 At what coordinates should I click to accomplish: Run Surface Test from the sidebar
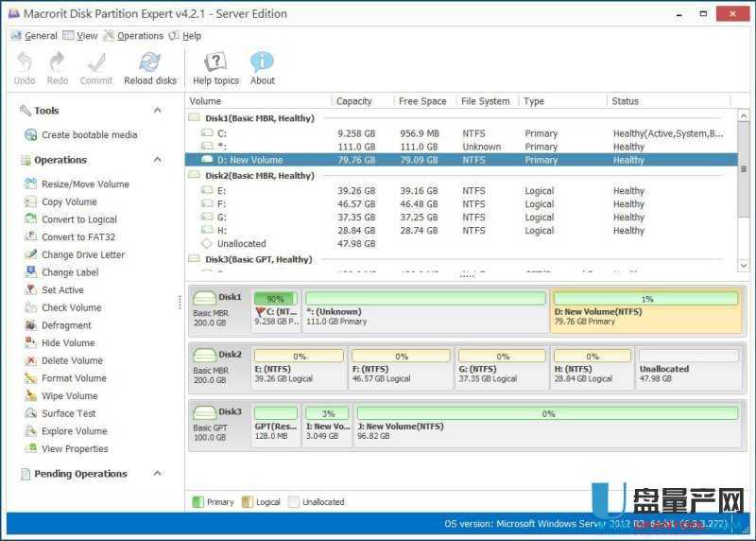tap(68, 413)
